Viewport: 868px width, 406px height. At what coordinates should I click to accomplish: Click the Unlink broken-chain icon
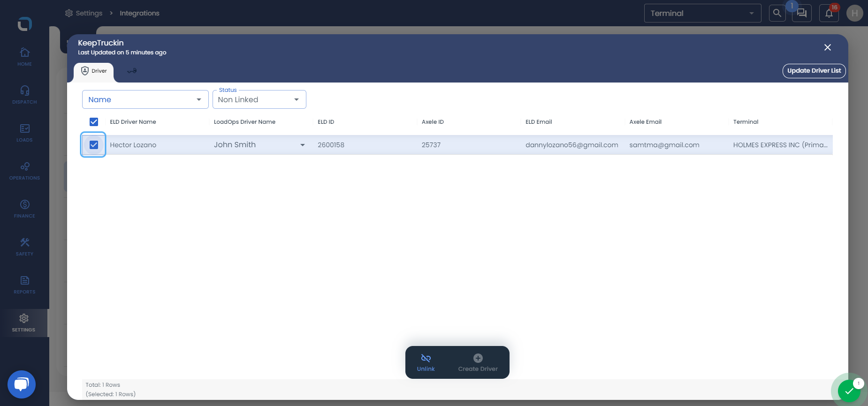coord(426,358)
